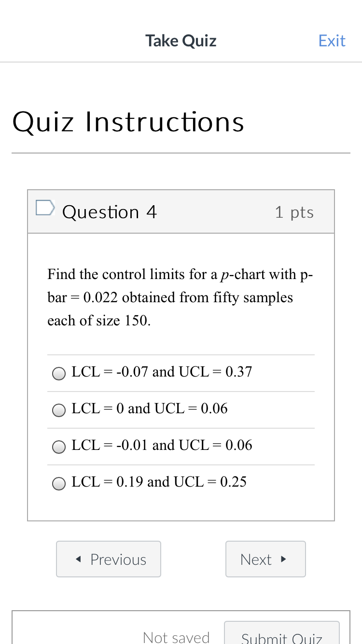
Task: Click the right arrow on the Next button
Action: (x=284, y=559)
